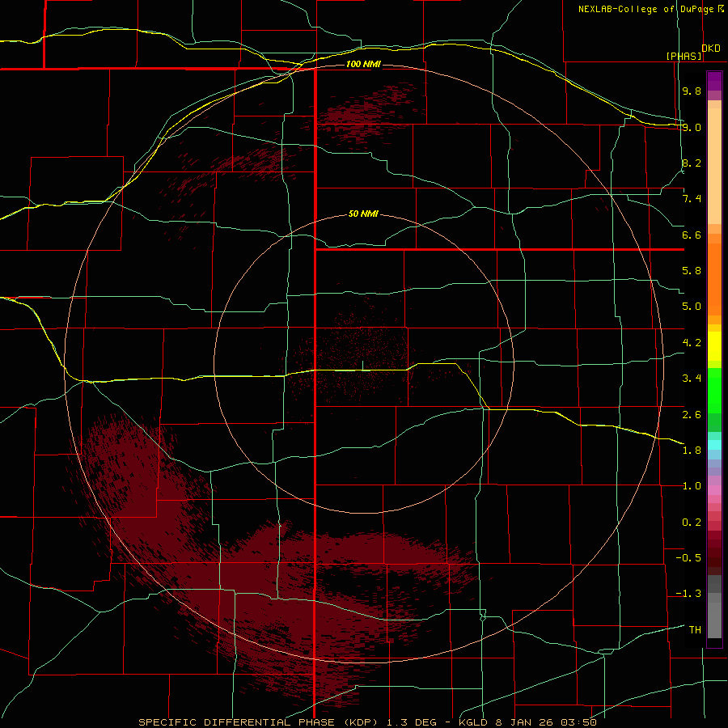Screen dimensions: 728x728
Task: Click the KGLD station identifier in caption
Action: tap(475, 722)
